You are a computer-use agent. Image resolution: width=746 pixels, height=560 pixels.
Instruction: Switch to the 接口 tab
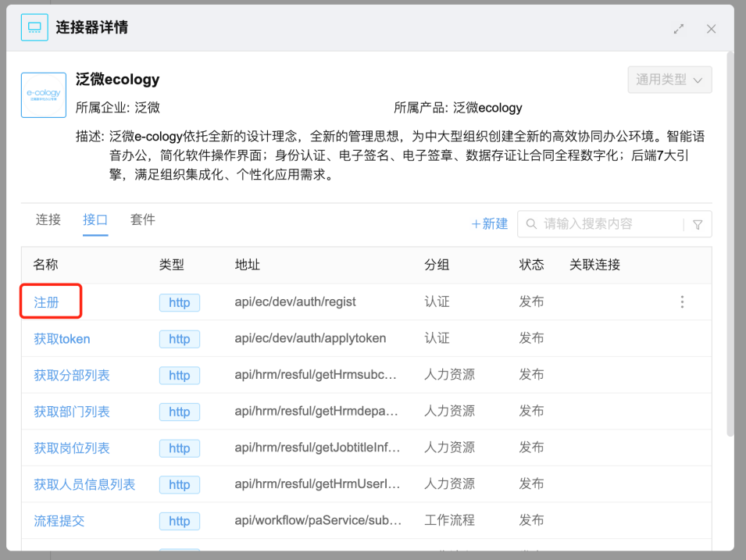95,219
